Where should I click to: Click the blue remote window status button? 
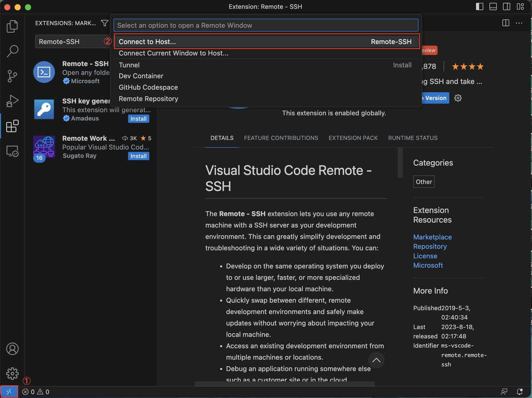pos(9,392)
